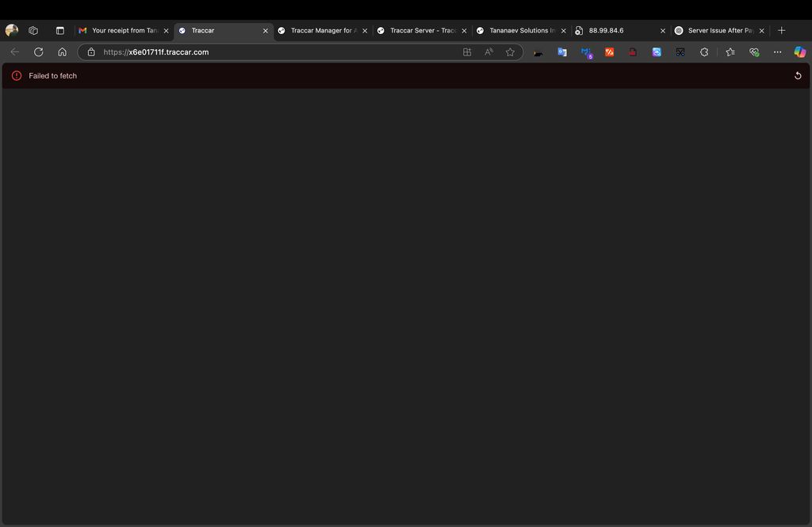812x527 pixels.
Task: Open the split screen icon in the address bar
Action: pos(467,52)
